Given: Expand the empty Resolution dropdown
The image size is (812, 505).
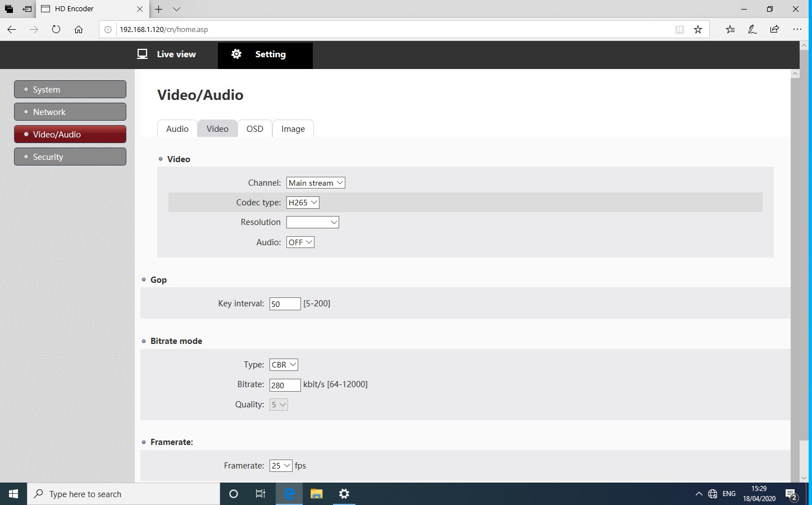Looking at the screenshot, I should (x=312, y=222).
